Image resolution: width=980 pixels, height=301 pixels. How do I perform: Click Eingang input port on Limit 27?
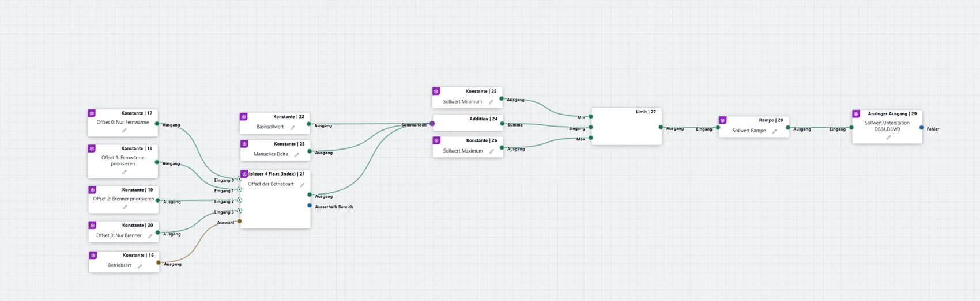591,127
